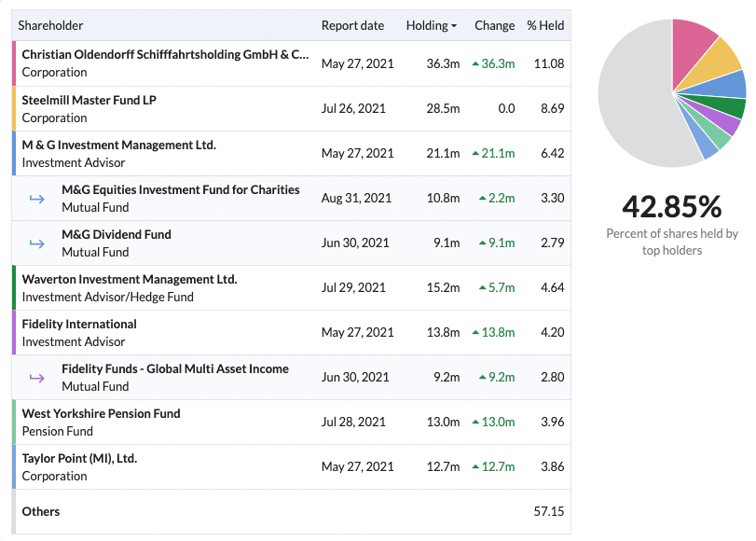Open Waverton Investment Management Ltd.

tap(130, 280)
